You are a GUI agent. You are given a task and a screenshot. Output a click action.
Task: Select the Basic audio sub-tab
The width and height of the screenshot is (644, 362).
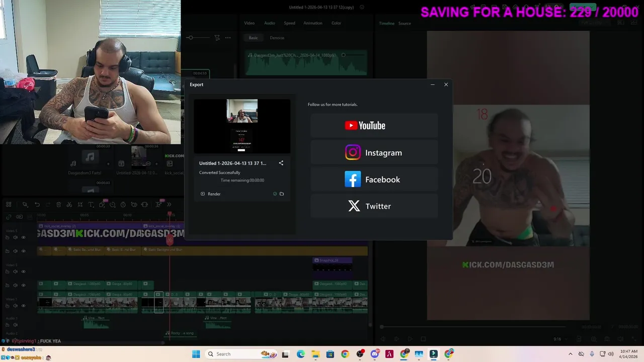coord(253,38)
